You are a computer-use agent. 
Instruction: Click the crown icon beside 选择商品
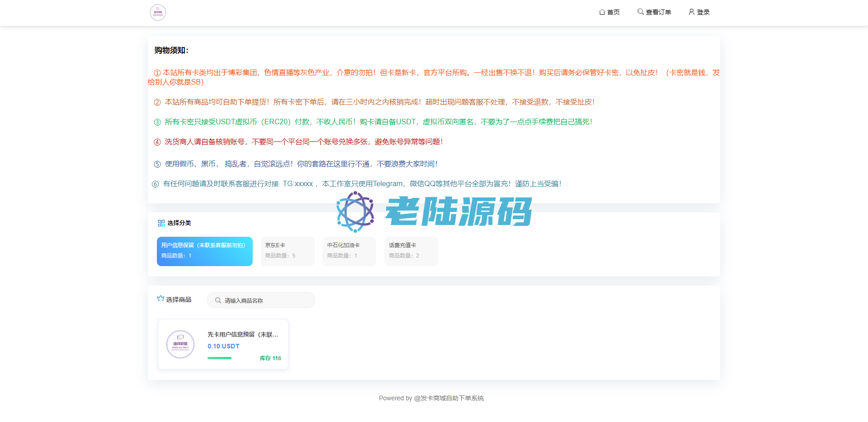point(160,299)
